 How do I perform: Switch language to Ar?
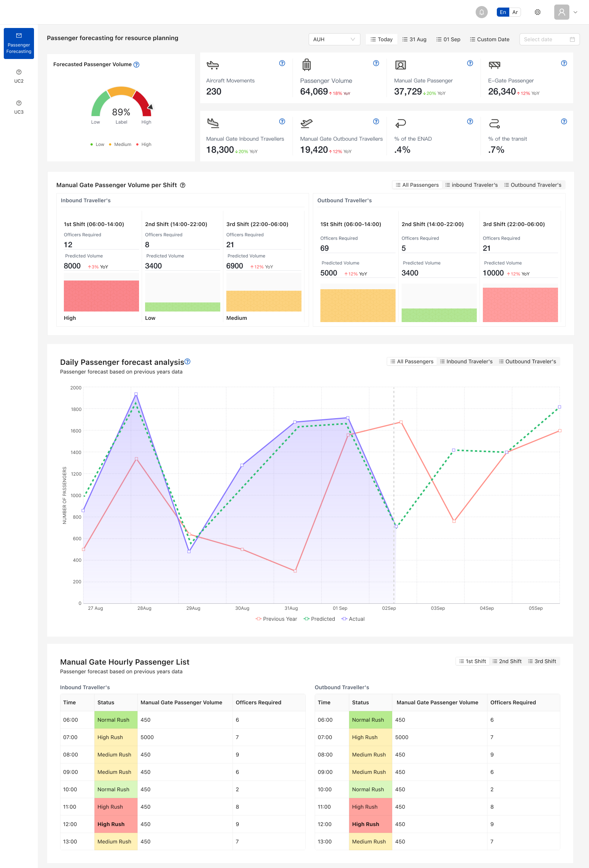click(x=515, y=12)
